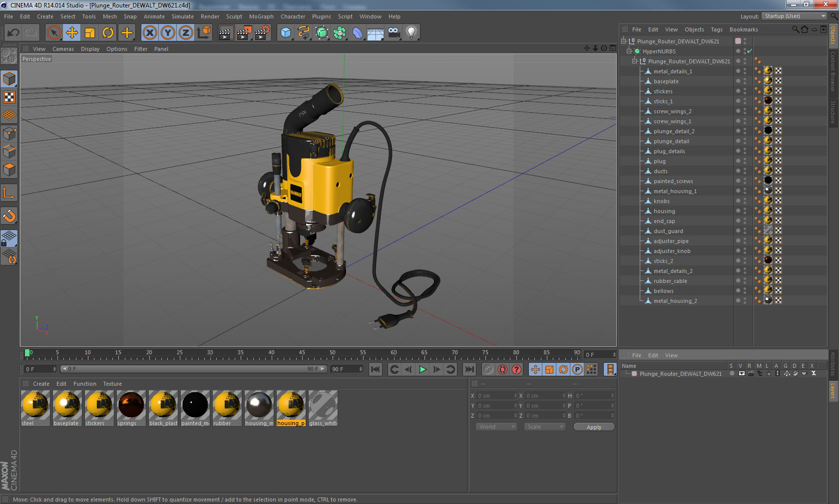
Task: Go to end of animation
Action: pyautogui.click(x=469, y=369)
